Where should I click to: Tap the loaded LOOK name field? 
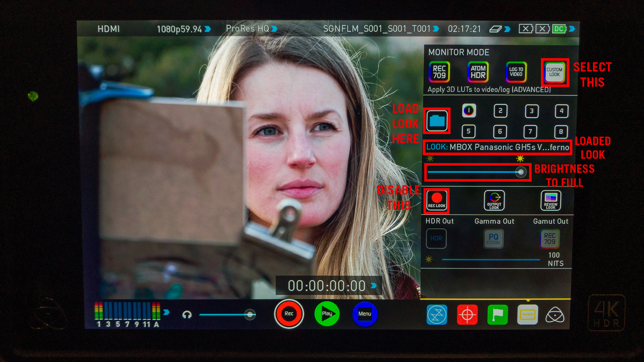497,147
